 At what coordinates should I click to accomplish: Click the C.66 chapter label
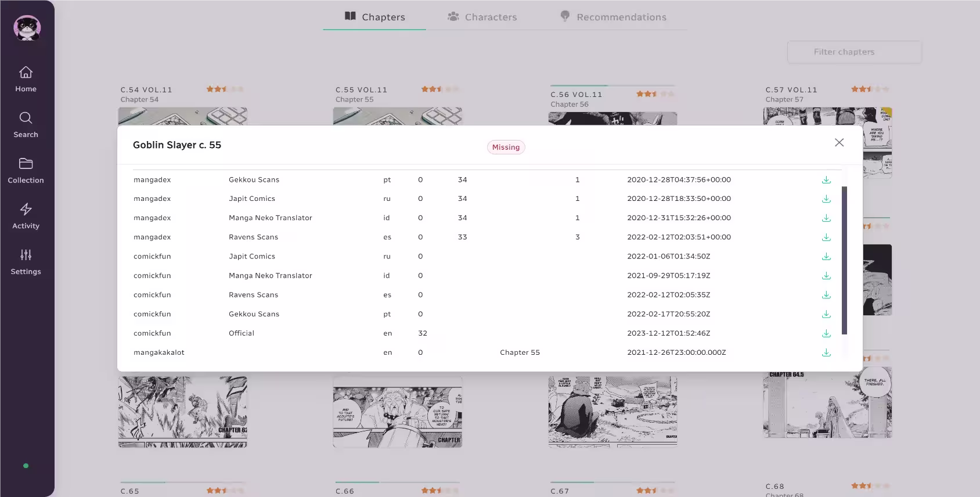[x=345, y=491]
